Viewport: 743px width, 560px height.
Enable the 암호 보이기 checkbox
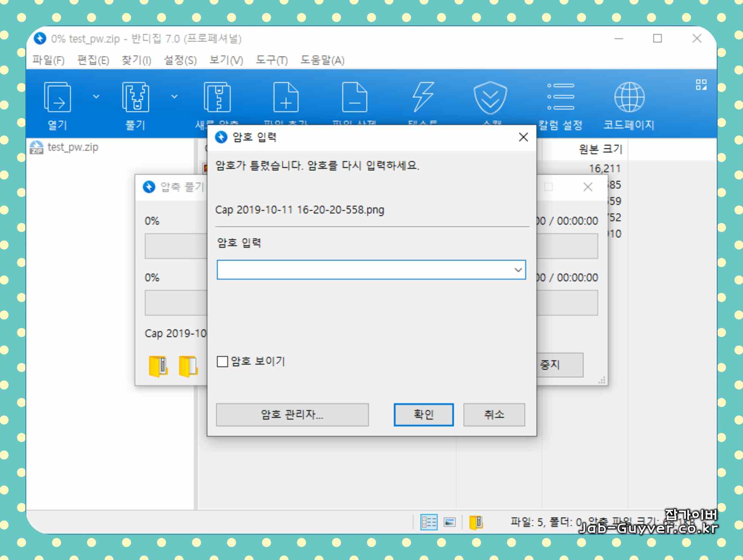point(222,361)
